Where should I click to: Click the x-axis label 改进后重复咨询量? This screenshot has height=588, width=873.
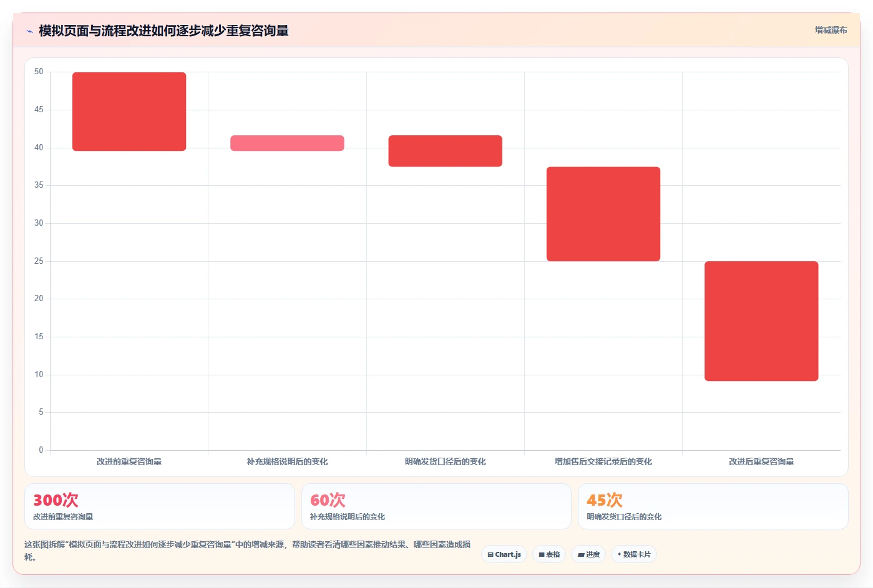[761, 462]
